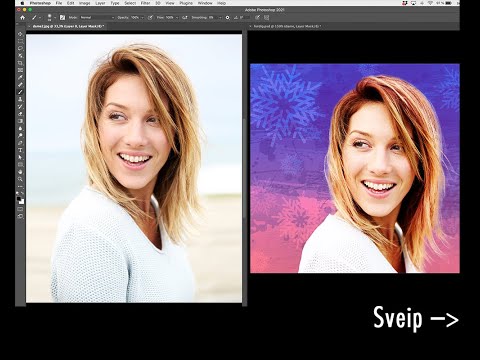Click the Wi-Fi icon in menu bar
Screen dimensions: 480x360
431,3
